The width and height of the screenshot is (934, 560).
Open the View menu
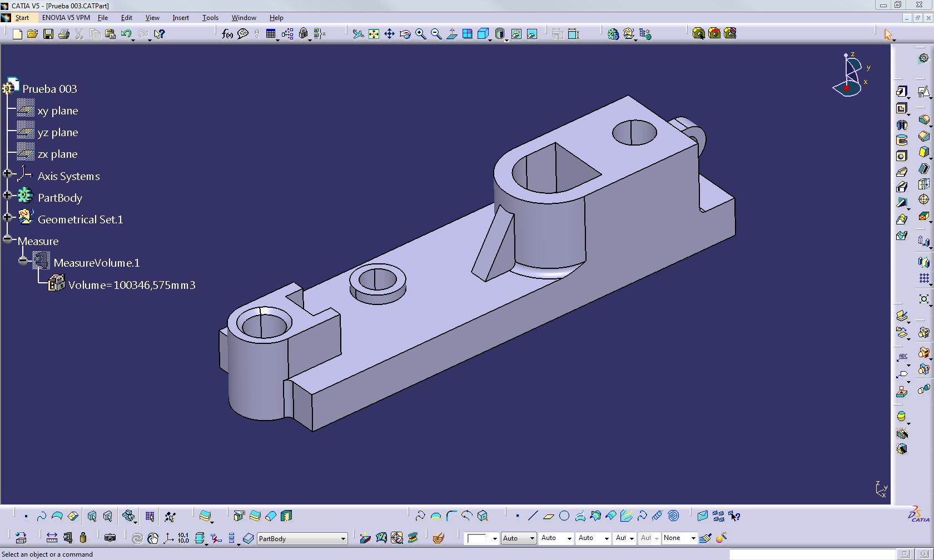pyautogui.click(x=152, y=18)
